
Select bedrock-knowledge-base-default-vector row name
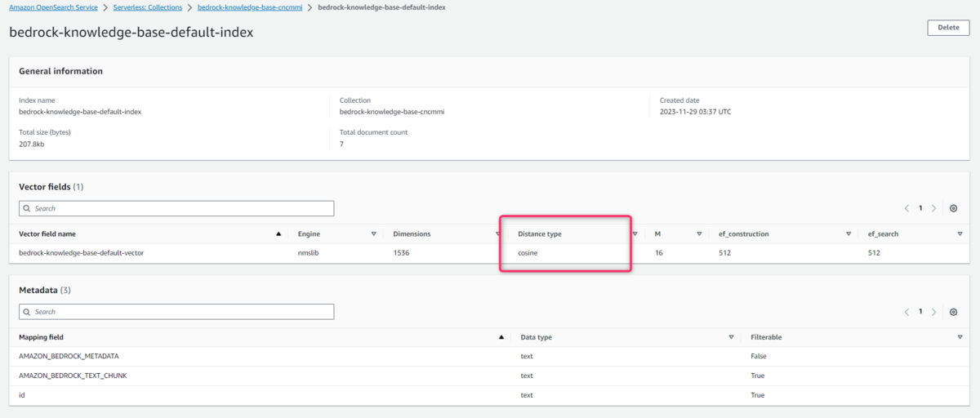tap(82, 253)
